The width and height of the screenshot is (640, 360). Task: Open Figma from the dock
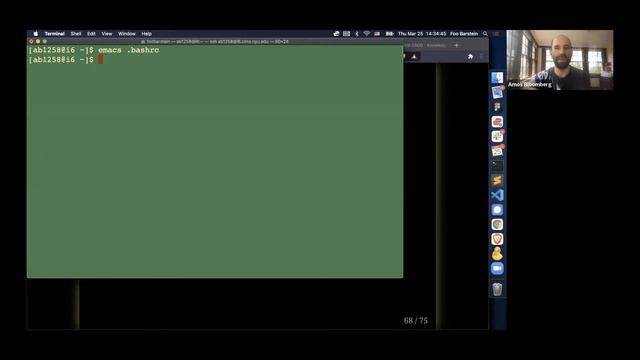point(497,107)
